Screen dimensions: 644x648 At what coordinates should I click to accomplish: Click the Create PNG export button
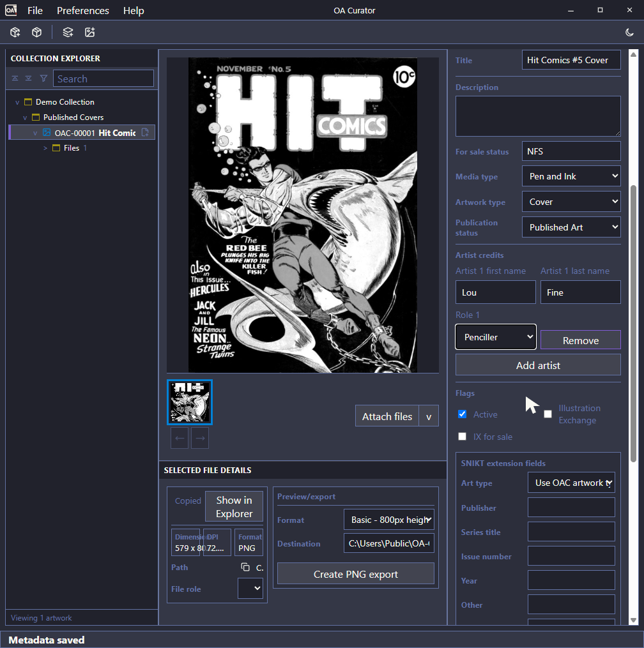point(355,573)
